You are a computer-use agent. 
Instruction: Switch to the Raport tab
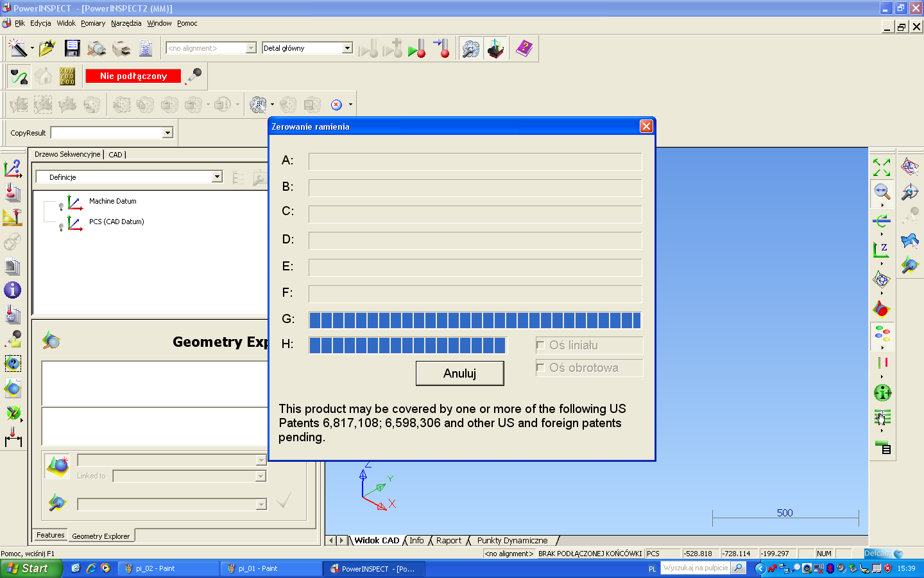(x=449, y=541)
